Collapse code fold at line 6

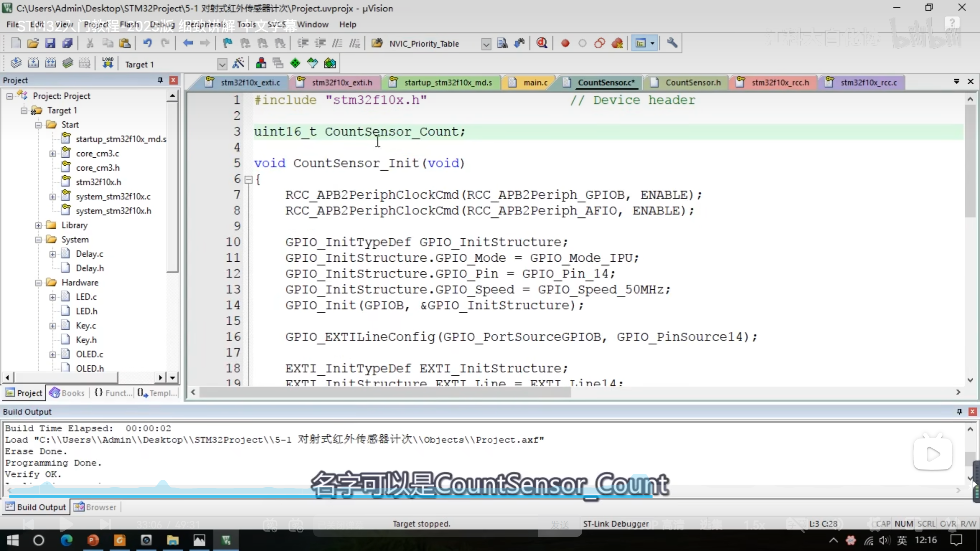(248, 179)
